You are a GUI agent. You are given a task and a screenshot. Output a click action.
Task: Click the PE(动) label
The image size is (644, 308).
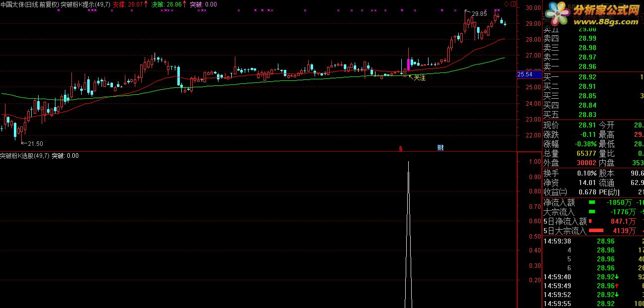609,192
